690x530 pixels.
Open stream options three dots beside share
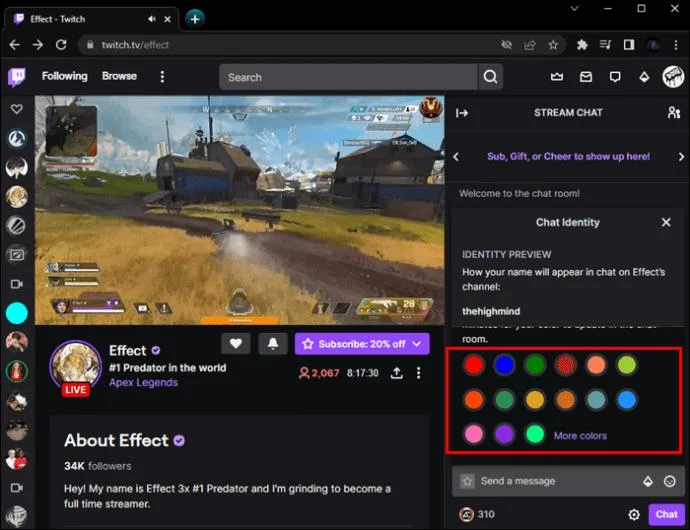(x=418, y=373)
